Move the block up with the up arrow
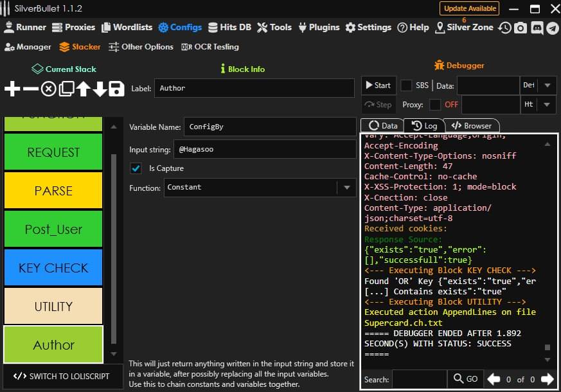This screenshot has width=561, height=392. [x=83, y=89]
